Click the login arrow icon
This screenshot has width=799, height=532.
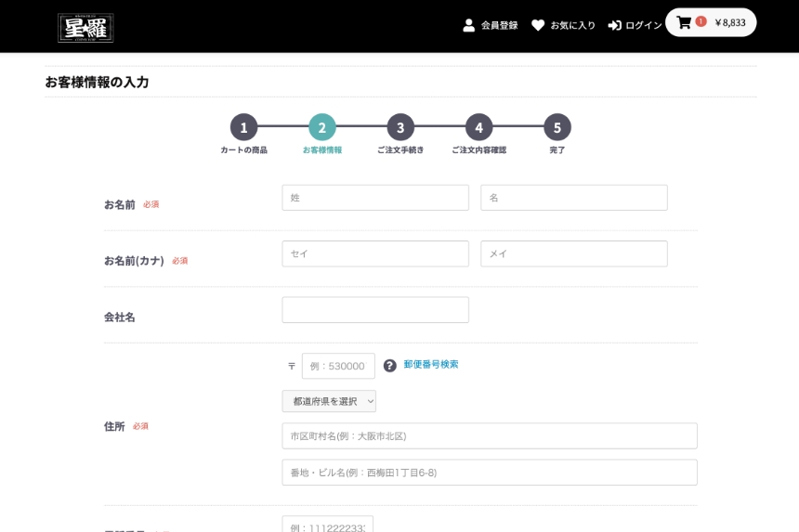coord(614,25)
